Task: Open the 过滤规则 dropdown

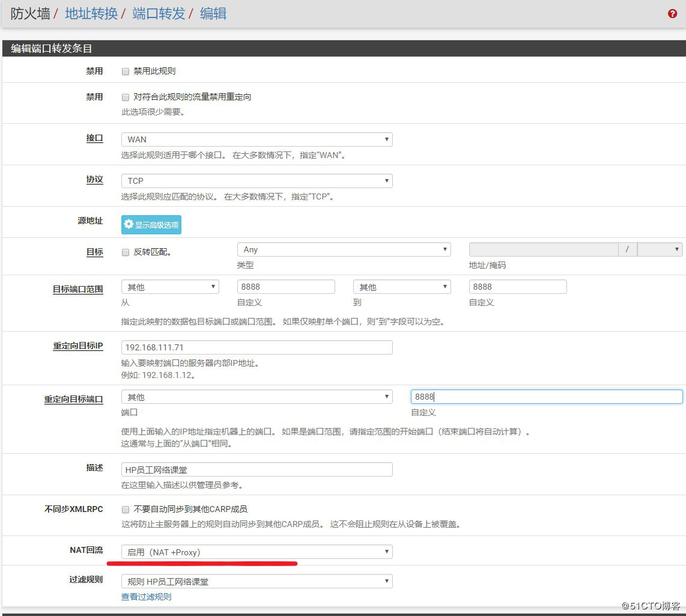Action: pos(256,581)
